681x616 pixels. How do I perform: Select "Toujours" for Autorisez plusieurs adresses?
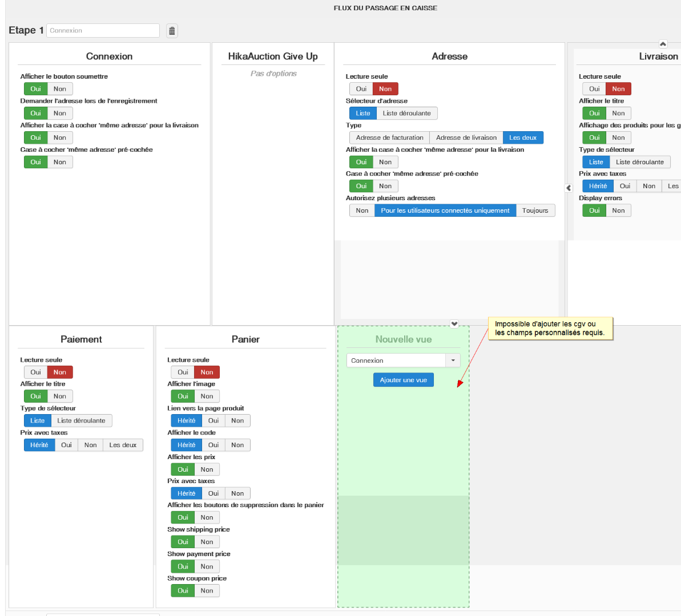[x=535, y=210]
